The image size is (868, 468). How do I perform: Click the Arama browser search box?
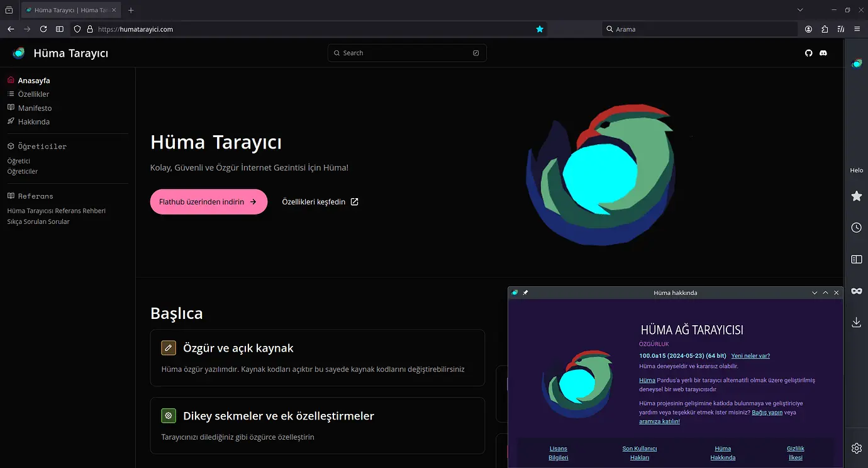pos(699,29)
